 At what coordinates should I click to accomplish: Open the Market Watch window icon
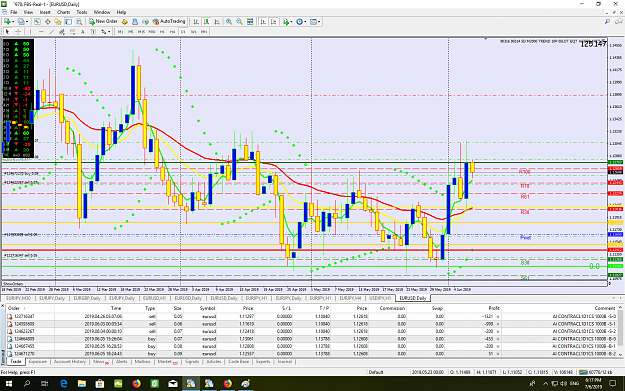(37, 22)
